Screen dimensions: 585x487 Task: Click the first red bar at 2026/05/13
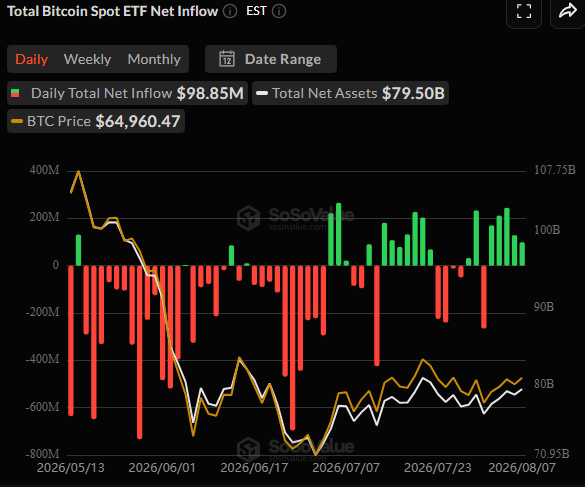click(71, 340)
